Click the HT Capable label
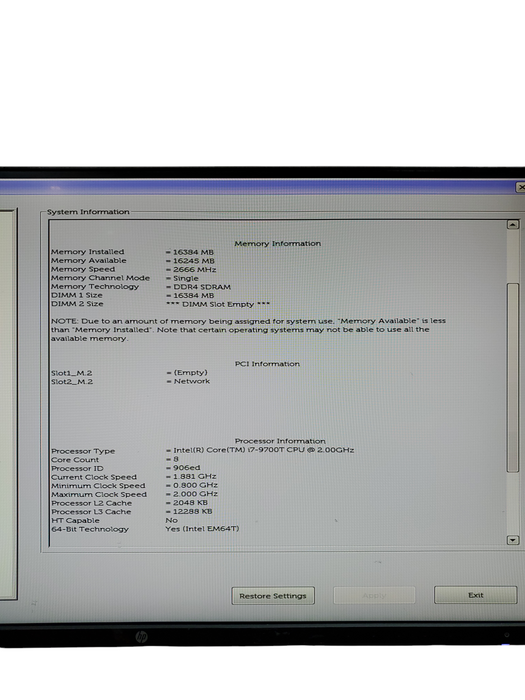This screenshot has height=700, width=525. tap(75, 521)
